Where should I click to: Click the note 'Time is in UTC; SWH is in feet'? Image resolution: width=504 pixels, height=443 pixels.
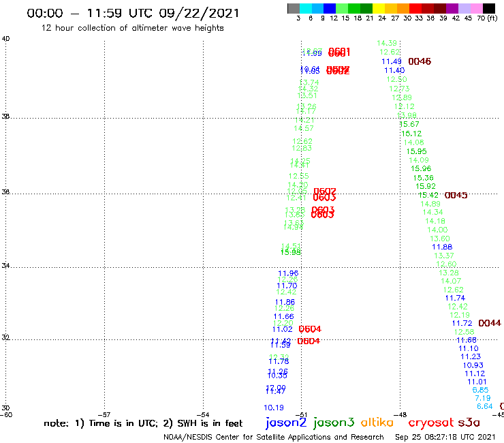pyautogui.click(x=143, y=423)
